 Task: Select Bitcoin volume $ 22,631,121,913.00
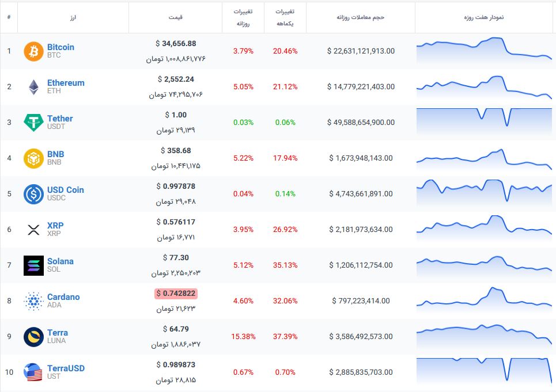361,51
